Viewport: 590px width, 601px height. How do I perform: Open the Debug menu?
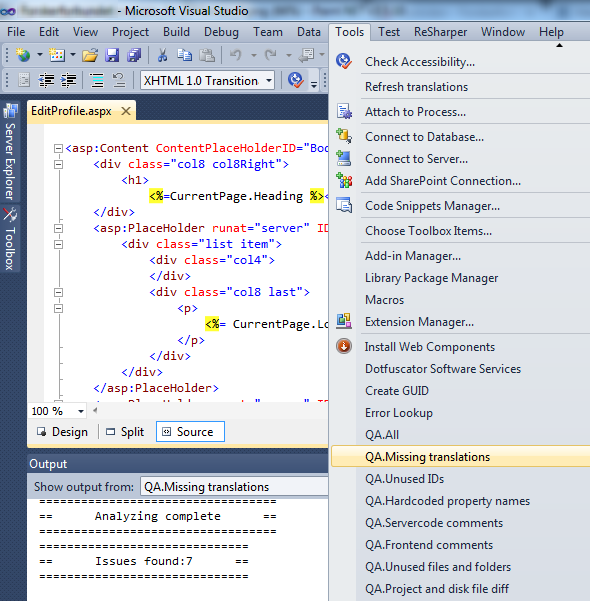click(x=221, y=32)
